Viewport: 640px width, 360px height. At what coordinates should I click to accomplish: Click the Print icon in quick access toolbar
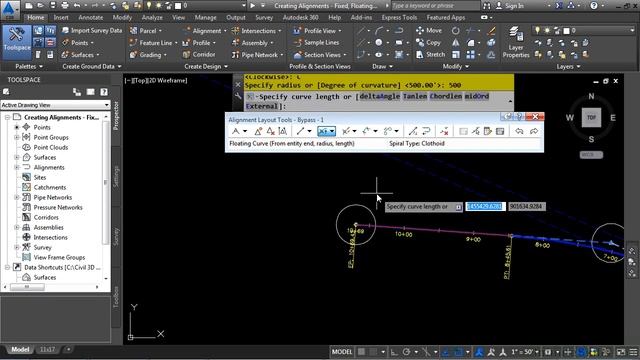65,6
